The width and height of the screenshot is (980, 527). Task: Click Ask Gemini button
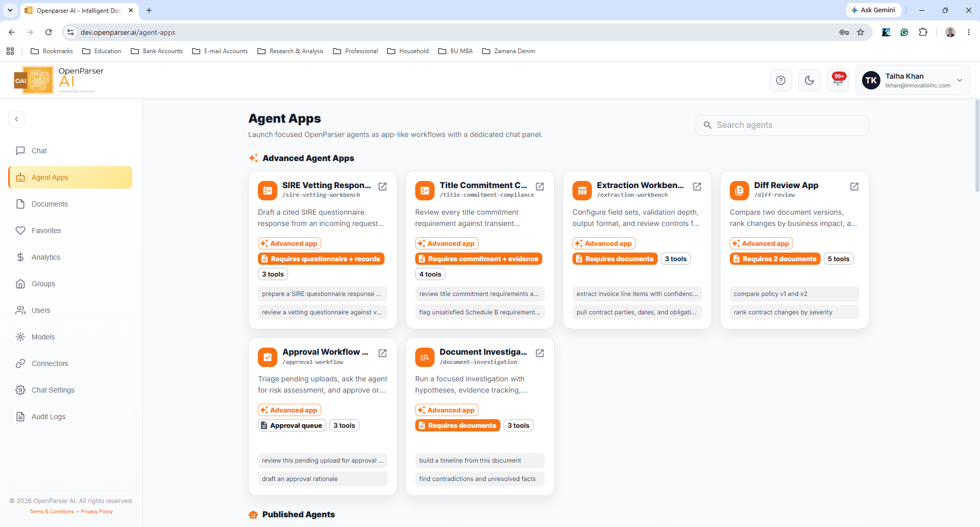point(873,10)
